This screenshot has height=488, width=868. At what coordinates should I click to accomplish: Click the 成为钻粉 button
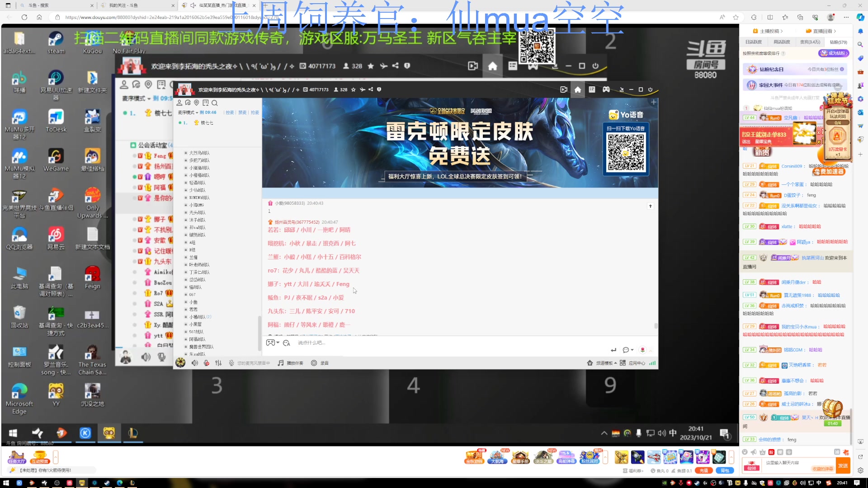834,53
